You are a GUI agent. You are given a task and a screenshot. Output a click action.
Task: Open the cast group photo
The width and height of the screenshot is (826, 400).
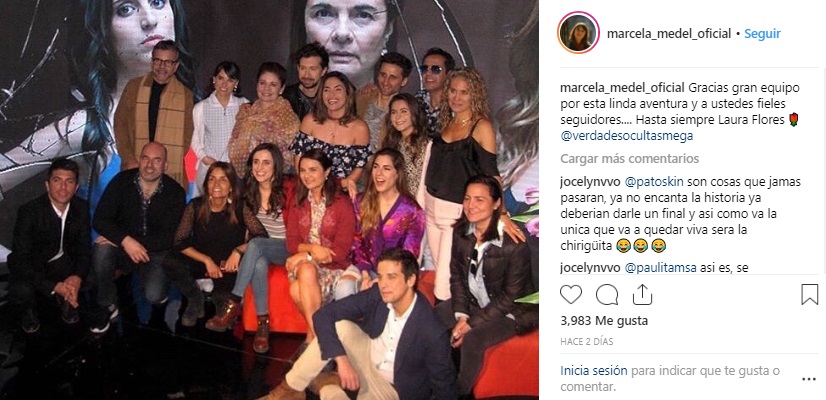(x=269, y=200)
